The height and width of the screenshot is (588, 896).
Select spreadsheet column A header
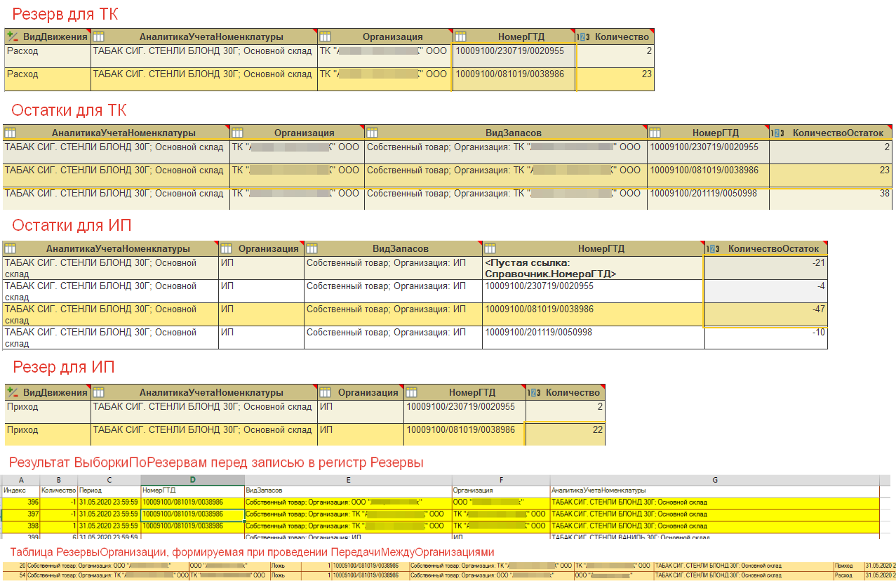20,479
